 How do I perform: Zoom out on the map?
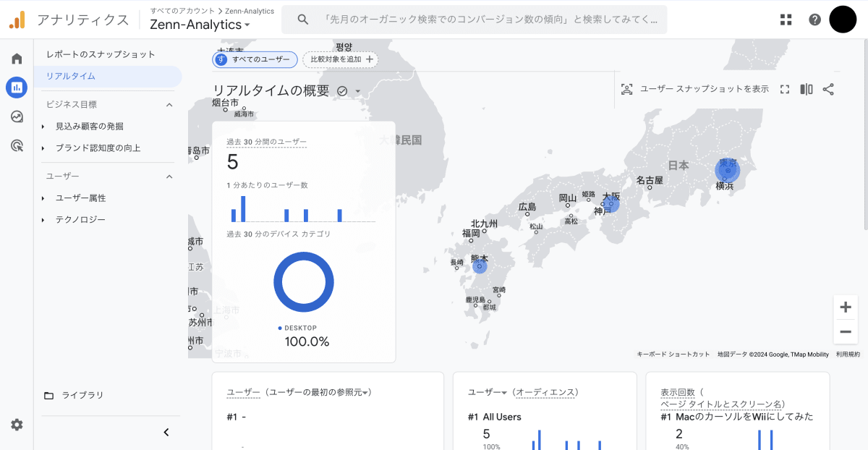click(x=845, y=331)
